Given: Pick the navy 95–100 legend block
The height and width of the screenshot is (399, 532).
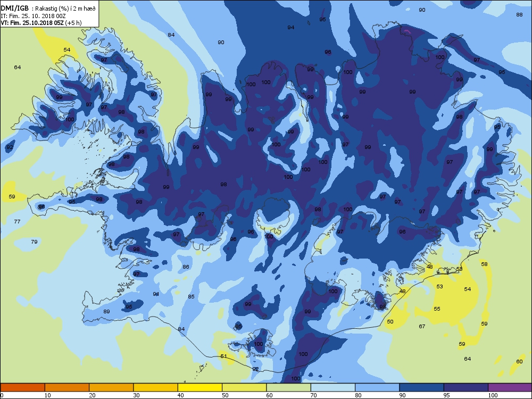Looking at the screenshot, I should (466, 387).
